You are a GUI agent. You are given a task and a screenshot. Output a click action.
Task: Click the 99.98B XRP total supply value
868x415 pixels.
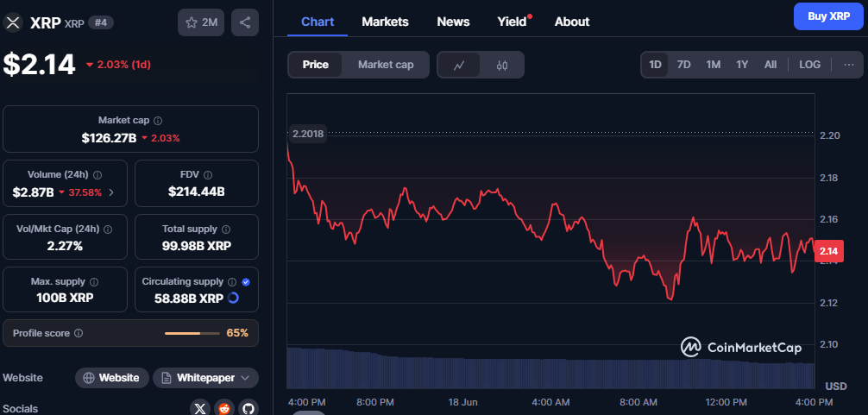(x=197, y=246)
